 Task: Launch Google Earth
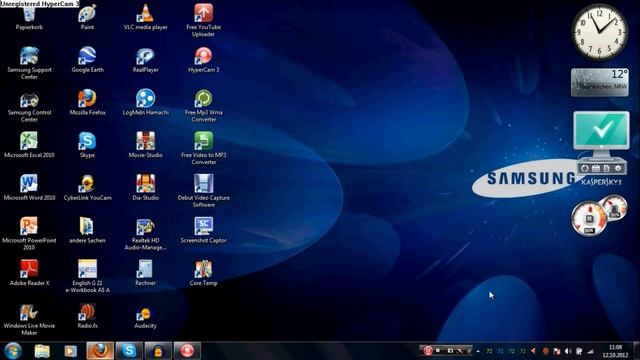click(x=87, y=60)
